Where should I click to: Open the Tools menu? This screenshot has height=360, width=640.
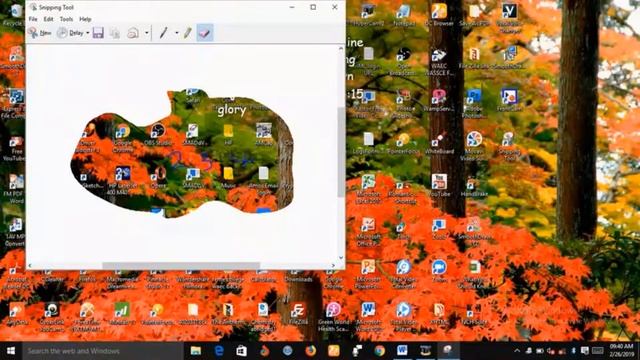[x=66, y=19]
